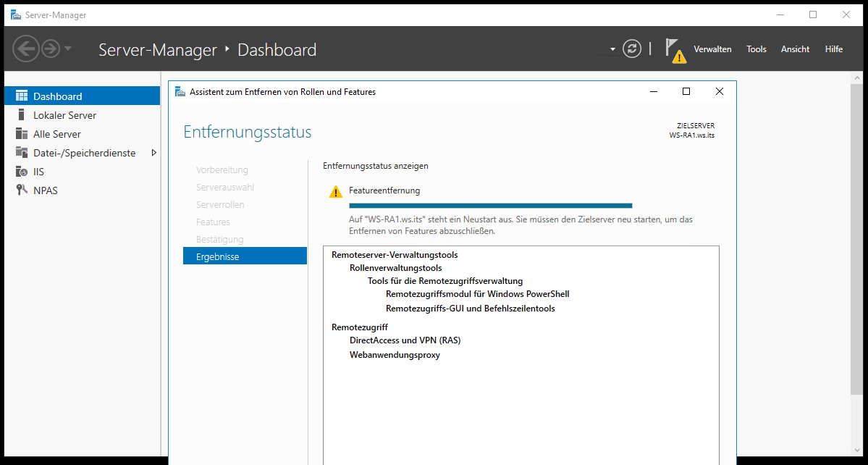Close the removal wizard window
The image size is (868, 465).
[x=719, y=92]
